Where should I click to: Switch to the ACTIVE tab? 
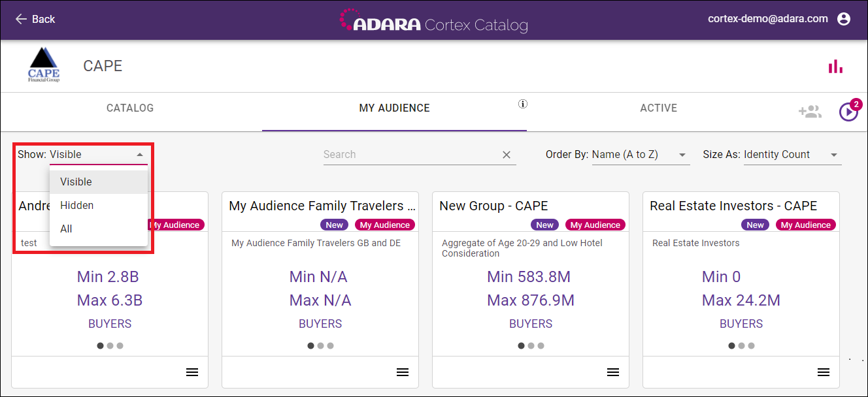[x=658, y=108]
